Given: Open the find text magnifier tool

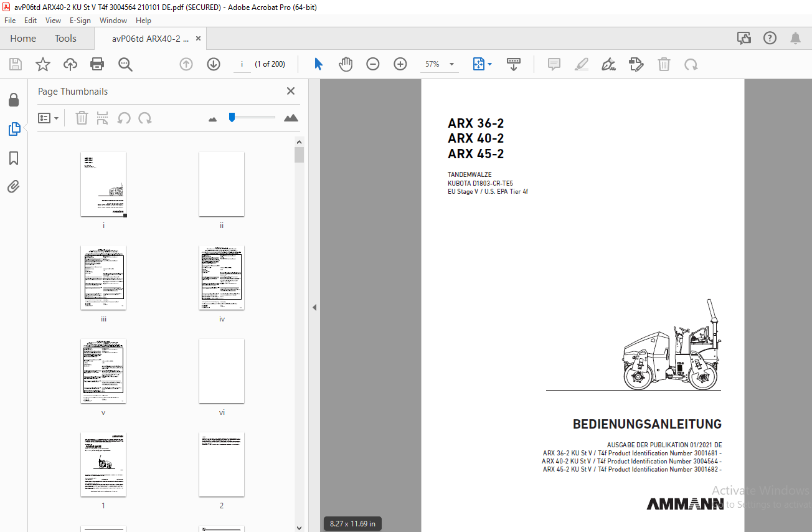Looking at the screenshot, I should coord(125,64).
